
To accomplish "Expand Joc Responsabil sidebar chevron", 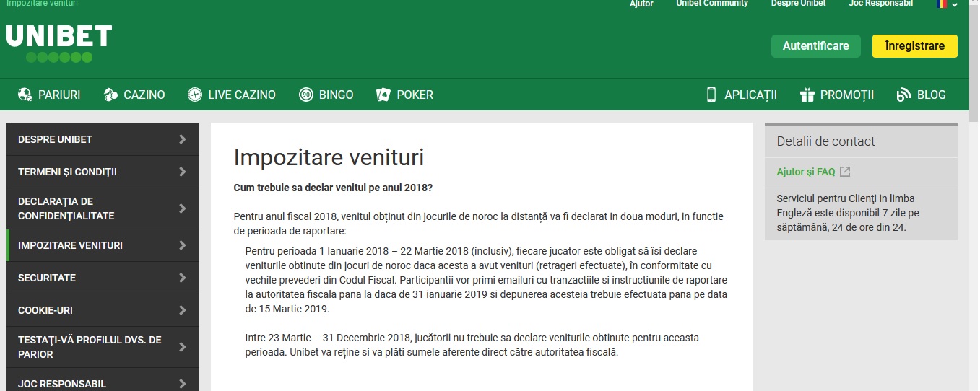I will tap(183, 384).
